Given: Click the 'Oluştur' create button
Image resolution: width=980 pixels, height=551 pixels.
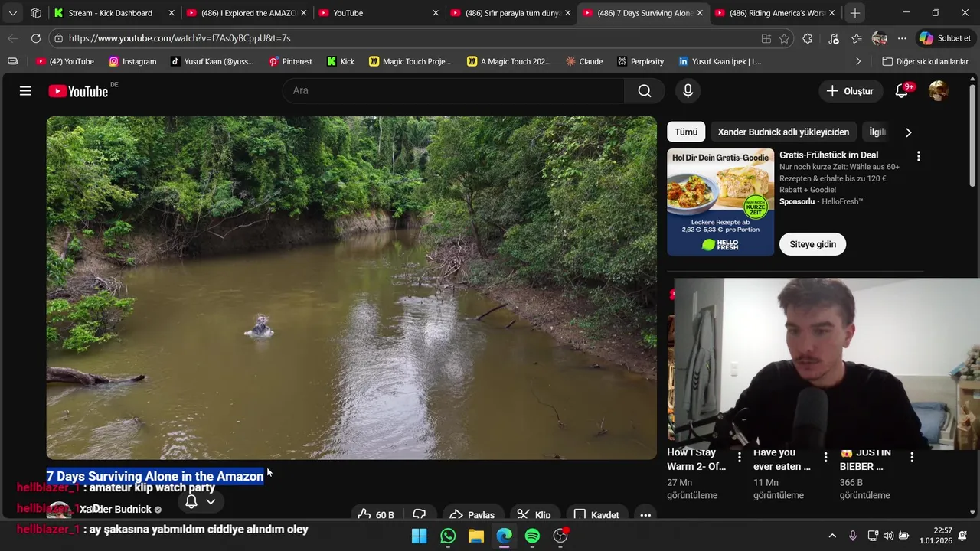Looking at the screenshot, I should [x=850, y=91].
